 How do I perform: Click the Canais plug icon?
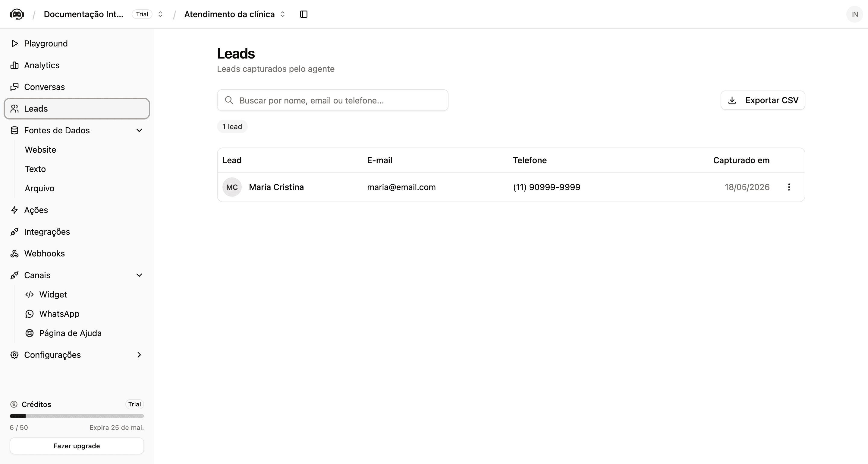(14, 275)
